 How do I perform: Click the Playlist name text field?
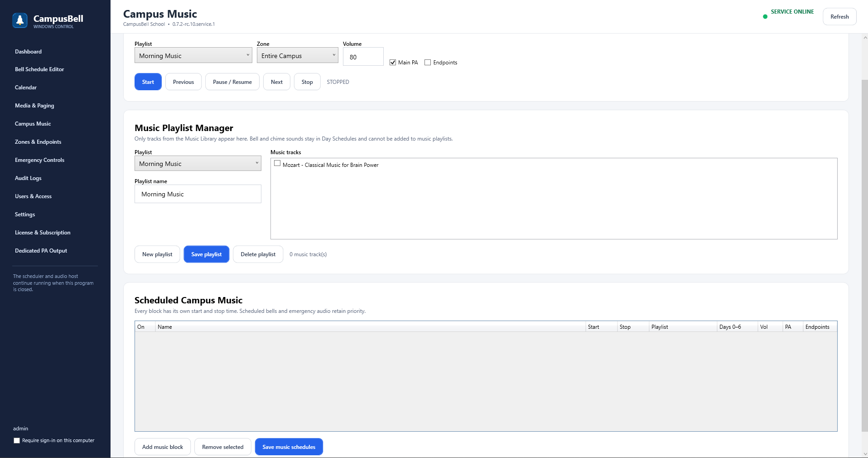click(198, 194)
